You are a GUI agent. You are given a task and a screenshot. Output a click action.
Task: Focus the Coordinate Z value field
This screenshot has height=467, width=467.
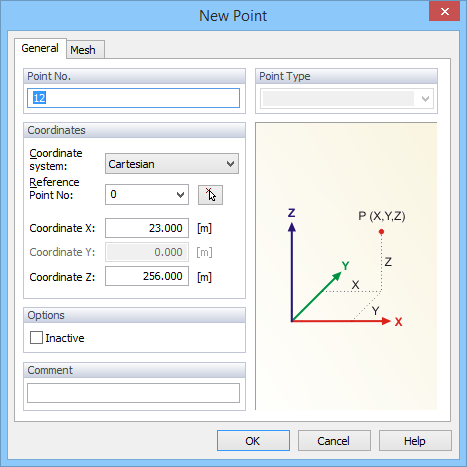pos(147,276)
